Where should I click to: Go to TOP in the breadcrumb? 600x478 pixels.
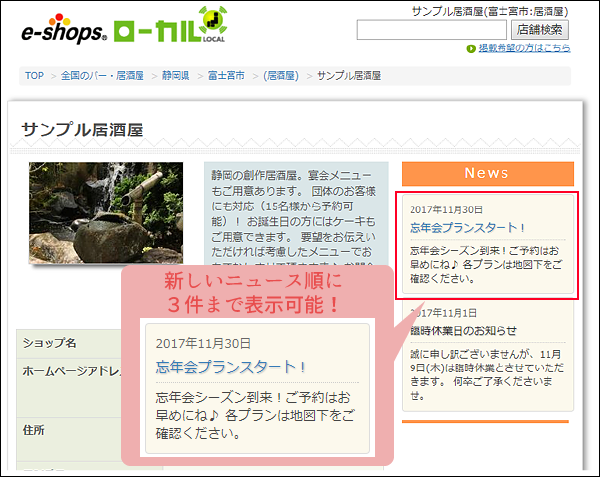click(34, 75)
